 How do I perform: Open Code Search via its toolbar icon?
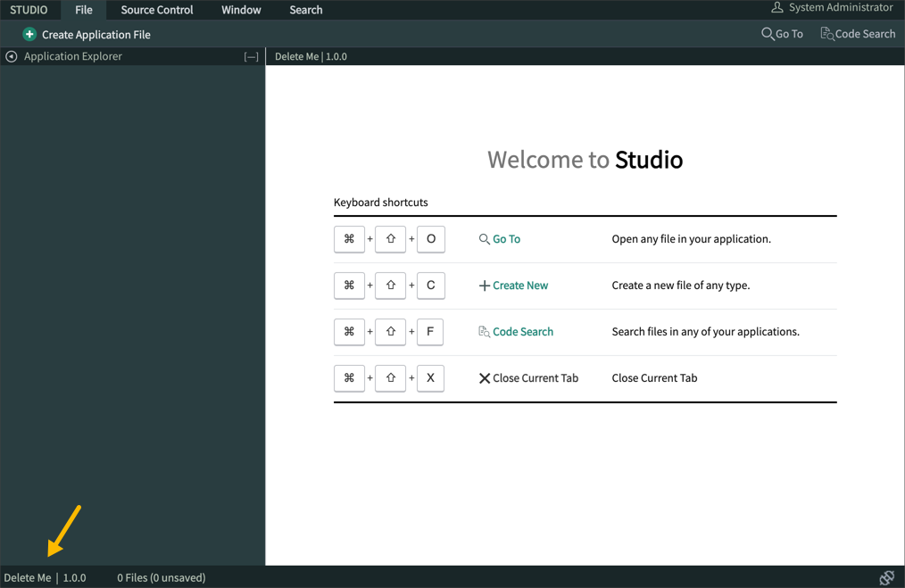point(827,33)
